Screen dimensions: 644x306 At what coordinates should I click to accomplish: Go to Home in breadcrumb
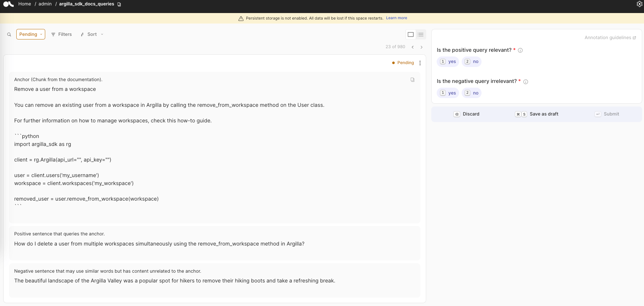[25, 4]
